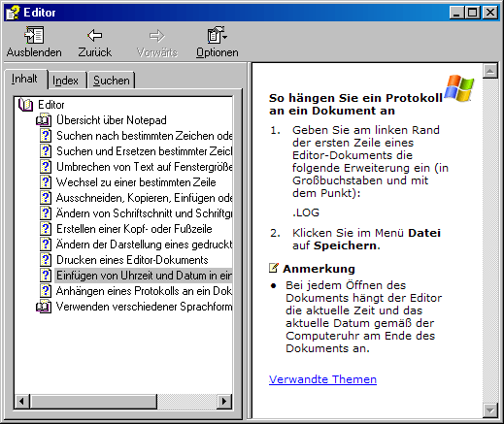Go back with the Zurück arrow
This screenshot has width=504, height=424.
coord(95,35)
